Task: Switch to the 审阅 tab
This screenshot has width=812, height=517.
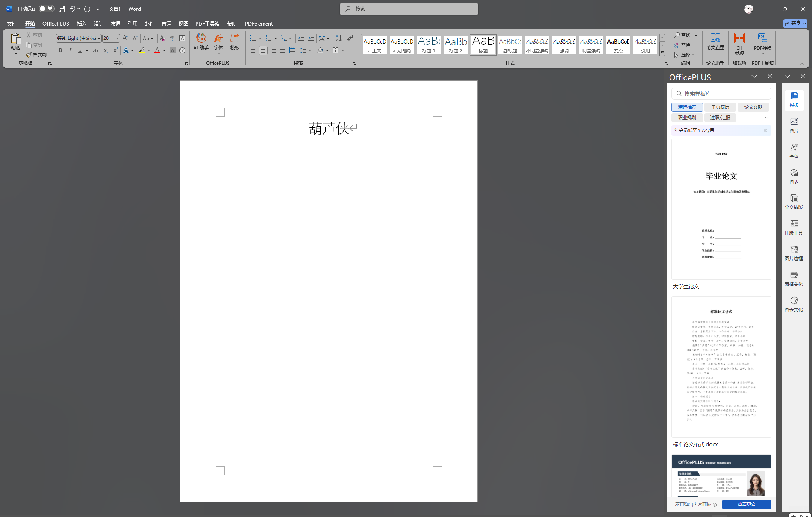Action: (166, 24)
